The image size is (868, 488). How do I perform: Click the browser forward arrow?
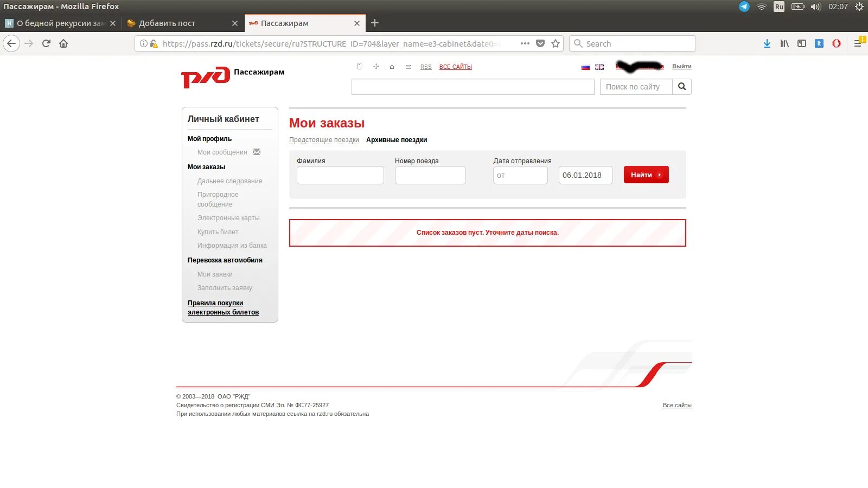29,43
